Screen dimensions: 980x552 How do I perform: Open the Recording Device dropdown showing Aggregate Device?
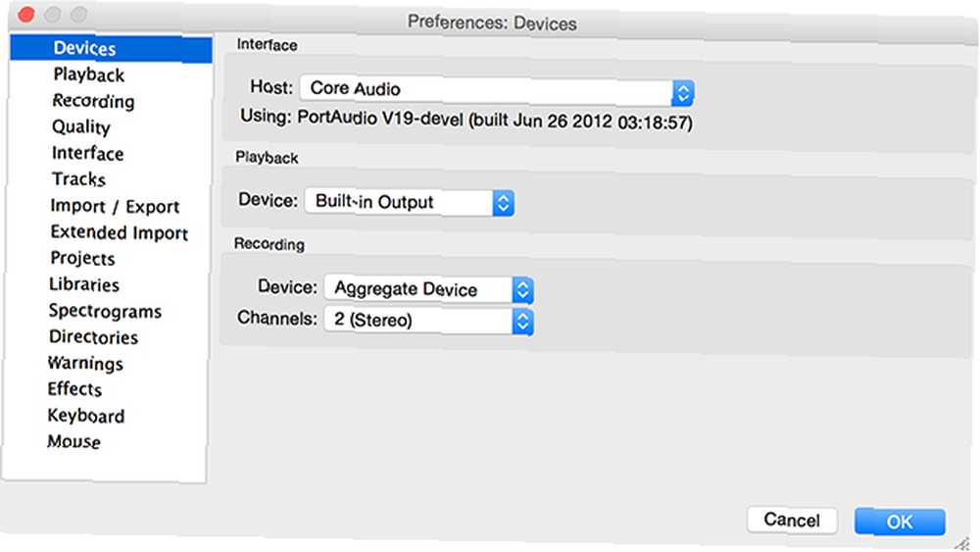tap(428, 289)
